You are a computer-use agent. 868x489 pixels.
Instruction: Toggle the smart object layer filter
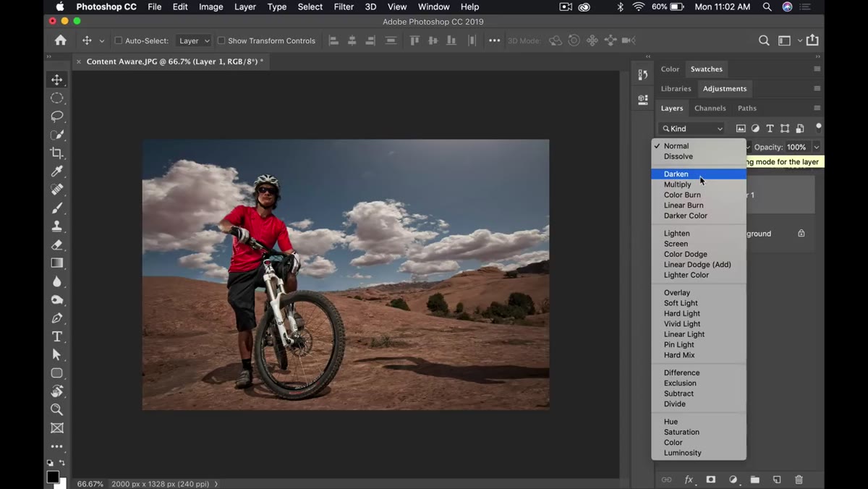click(800, 129)
